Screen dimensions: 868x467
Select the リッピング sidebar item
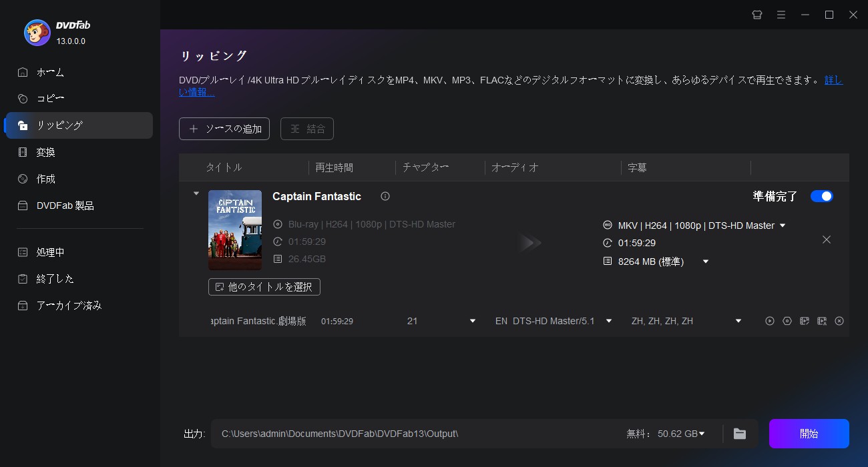(x=79, y=125)
